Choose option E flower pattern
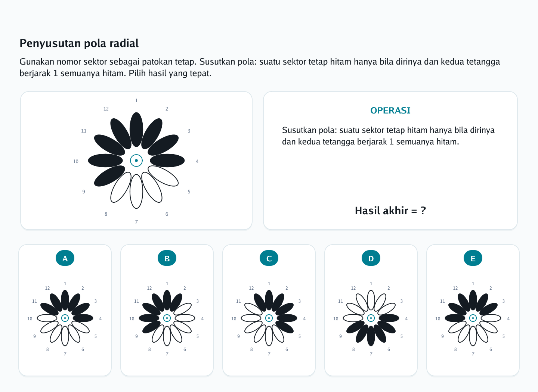The height and width of the screenshot is (392, 538). tap(473, 318)
